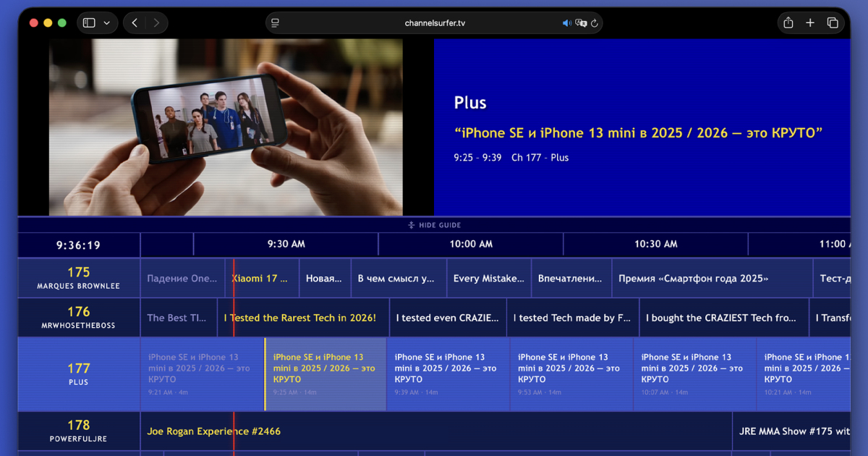Click the channelsurfer.tv address field
Viewport: 868px width, 456px height.
click(434, 23)
